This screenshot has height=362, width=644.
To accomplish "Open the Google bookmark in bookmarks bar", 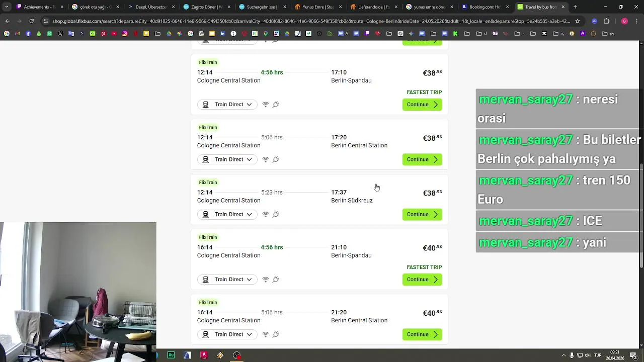I will pyautogui.click(x=7, y=34).
